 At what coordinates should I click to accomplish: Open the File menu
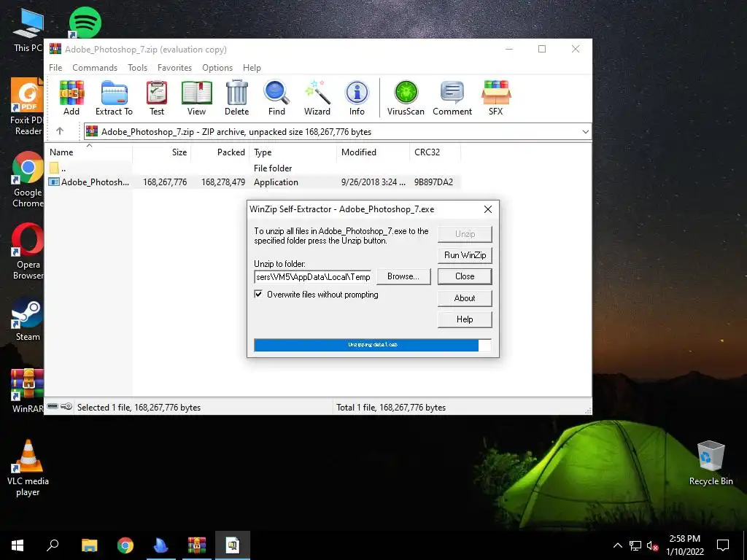[55, 68]
